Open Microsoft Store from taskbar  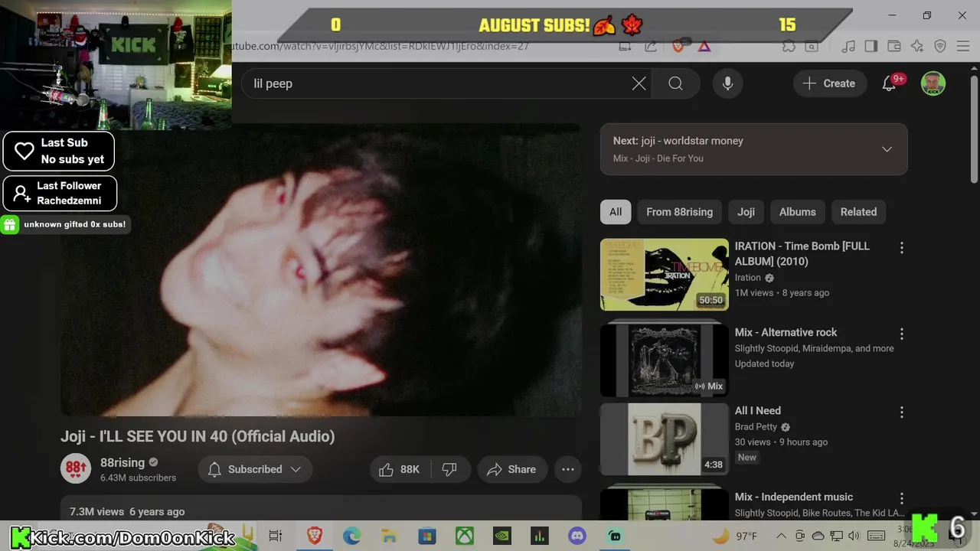tap(426, 536)
